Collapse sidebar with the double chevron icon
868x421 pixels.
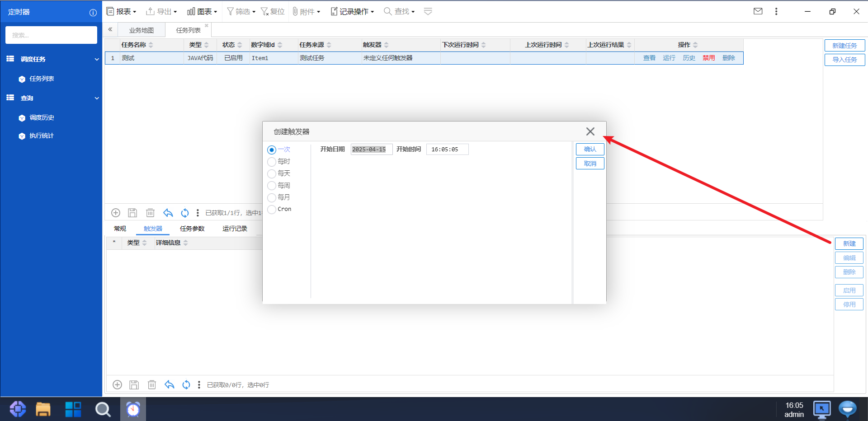110,29
